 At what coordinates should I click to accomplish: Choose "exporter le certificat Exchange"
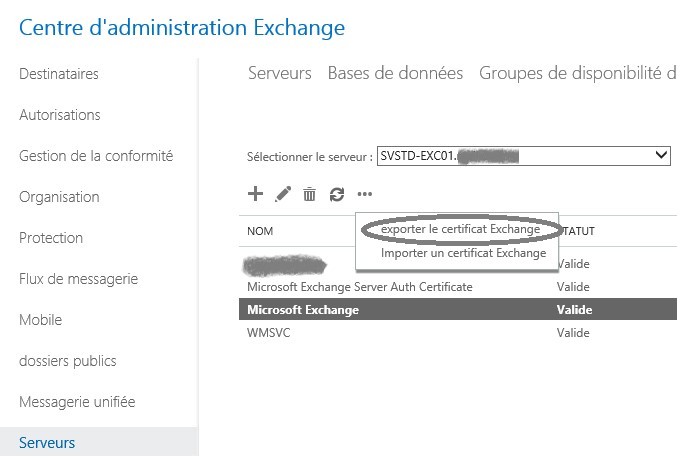[460, 229]
